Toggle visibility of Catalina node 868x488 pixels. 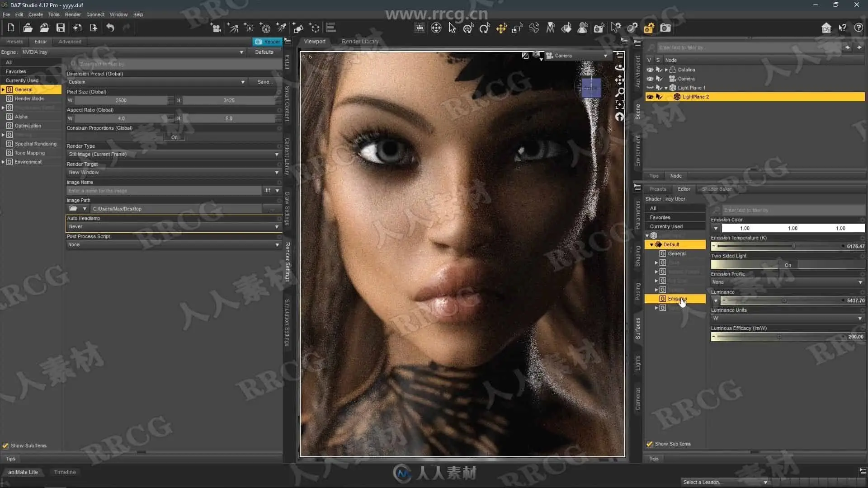[650, 70]
